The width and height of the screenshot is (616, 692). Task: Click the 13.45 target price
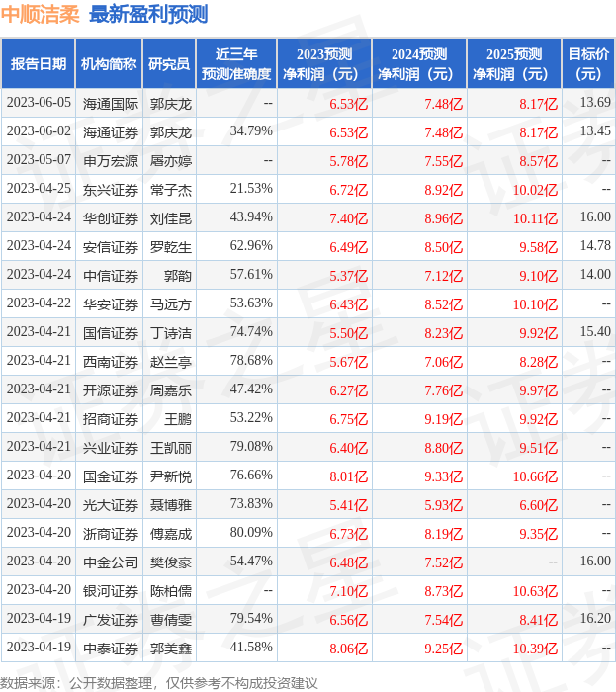[595, 131]
